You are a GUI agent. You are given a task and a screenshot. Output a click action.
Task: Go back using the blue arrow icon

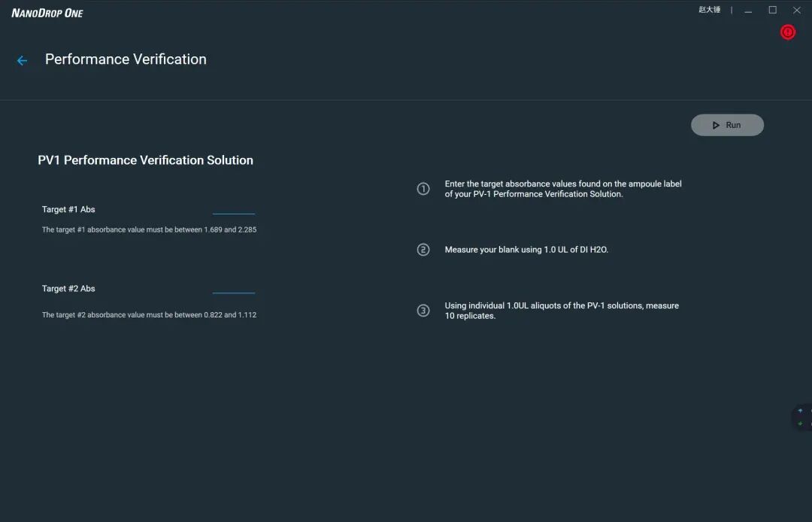(x=22, y=61)
